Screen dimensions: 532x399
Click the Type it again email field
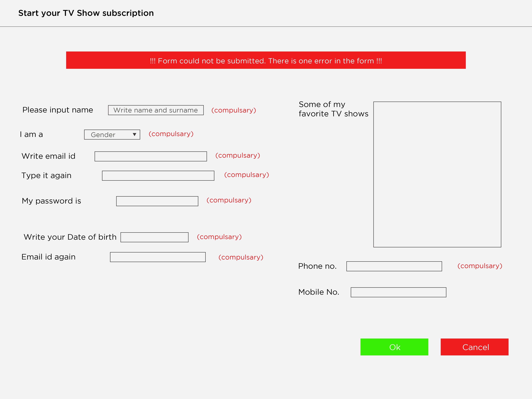pos(158,176)
